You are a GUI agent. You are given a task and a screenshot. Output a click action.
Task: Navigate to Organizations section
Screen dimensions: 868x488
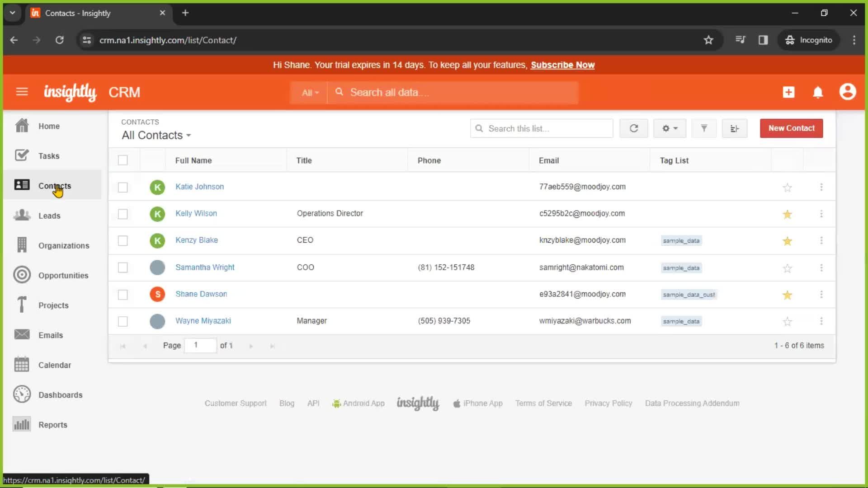point(64,245)
